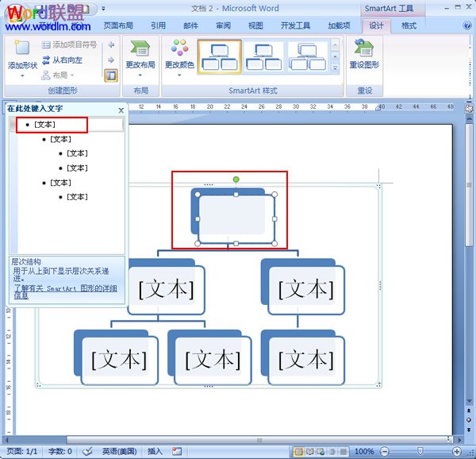The image size is (476, 459).
Task: Click 页面: 1/1 in status bar
Action: click(x=22, y=451)
